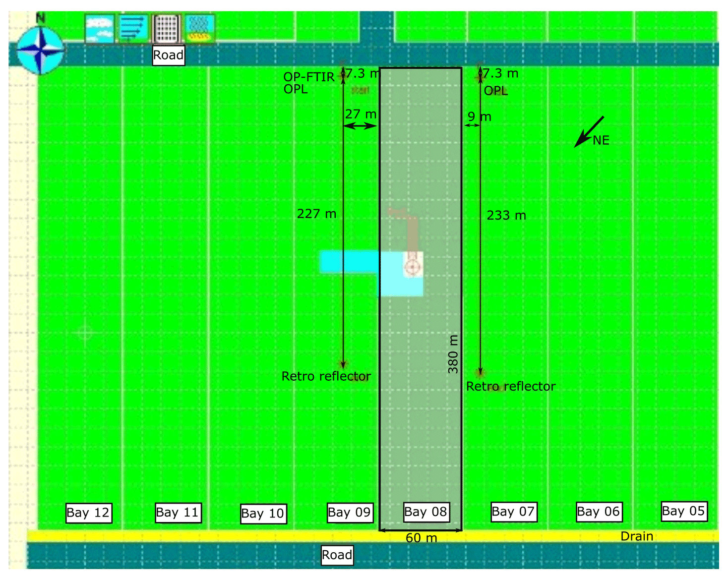
Task: Click the cyan plume area in Bay 09
Action: pyautogui.click(x=349, y=262)
